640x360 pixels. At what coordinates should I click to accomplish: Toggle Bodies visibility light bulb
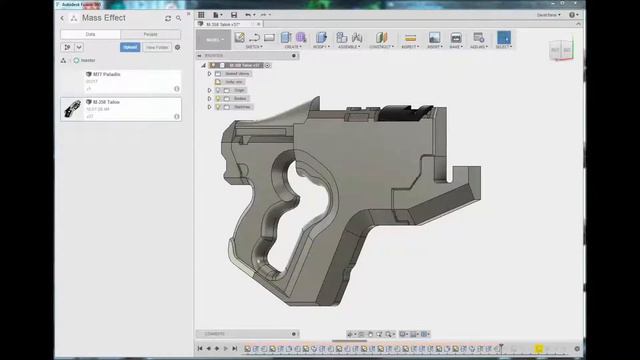click(x=218, y=98)
